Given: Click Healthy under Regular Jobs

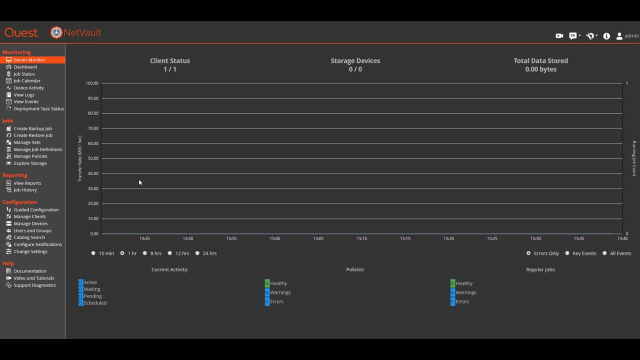Looking at the screenshot, I should 462,283.
